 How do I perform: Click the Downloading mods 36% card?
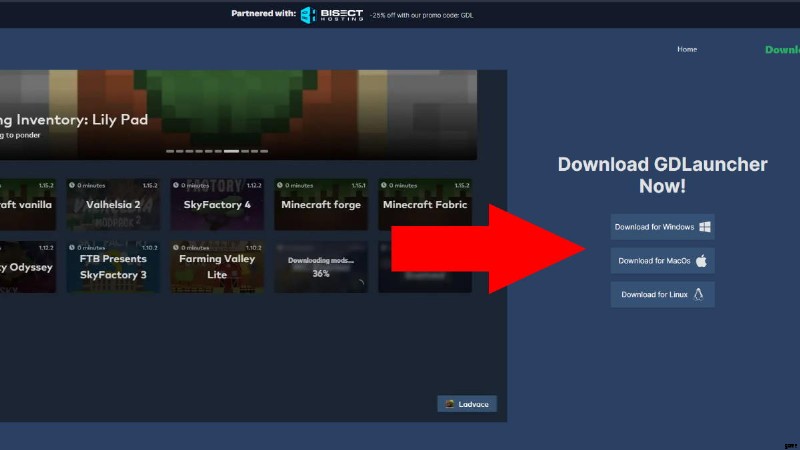point(321,267)
